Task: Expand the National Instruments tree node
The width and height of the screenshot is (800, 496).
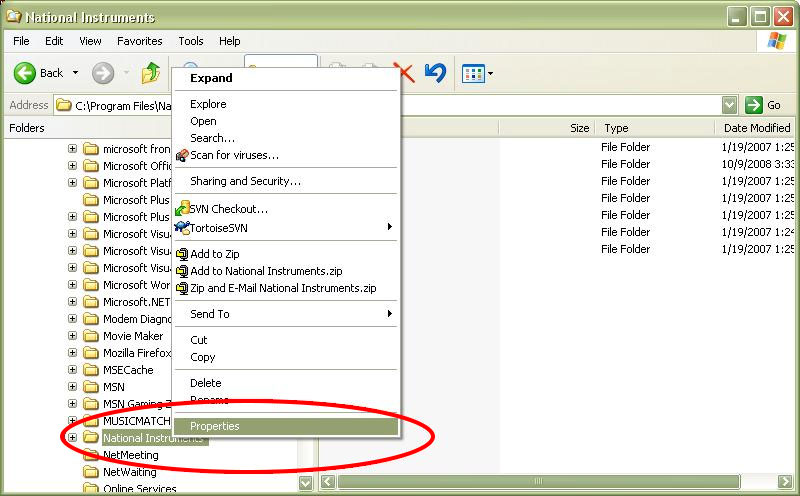Action: (x=72, y=438)
